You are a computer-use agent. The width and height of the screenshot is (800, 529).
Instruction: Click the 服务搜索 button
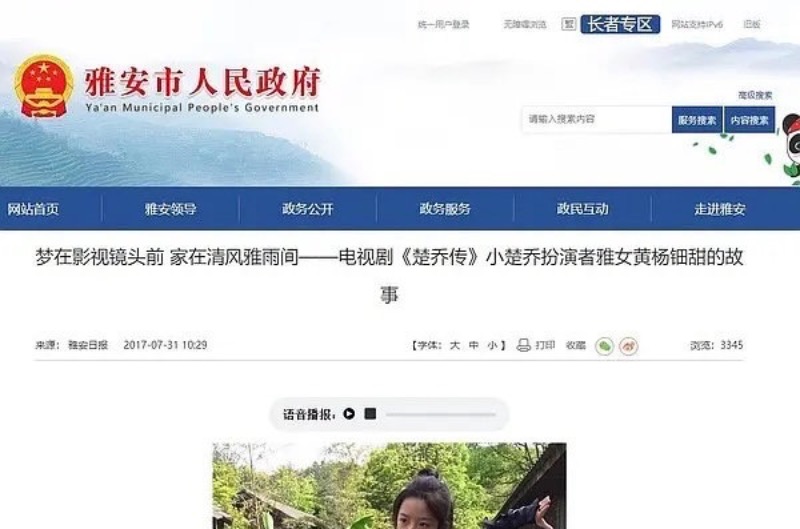(697, 120)
